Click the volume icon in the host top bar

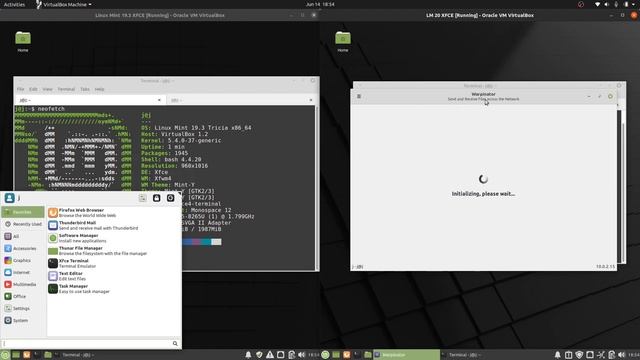(x=607, y=4)
